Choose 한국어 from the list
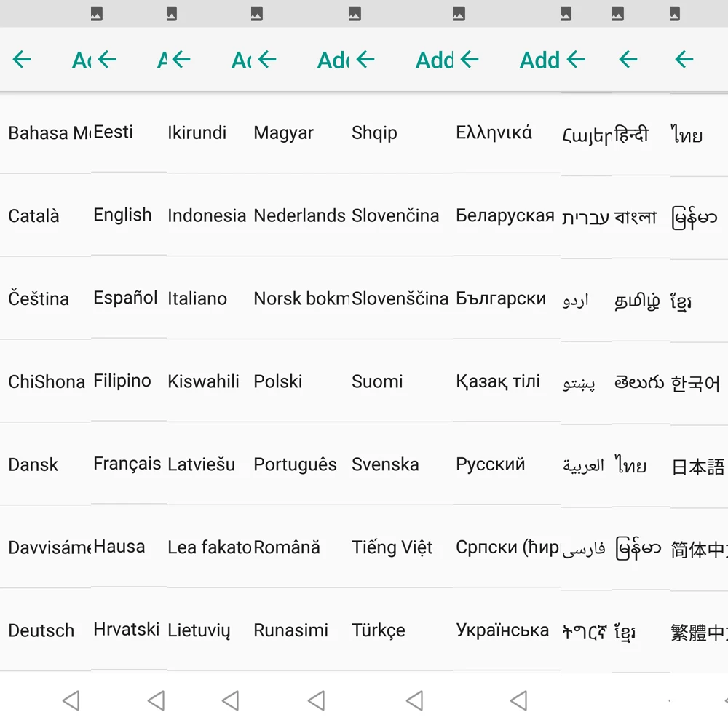The image size is (728, 728). [695, 384]
